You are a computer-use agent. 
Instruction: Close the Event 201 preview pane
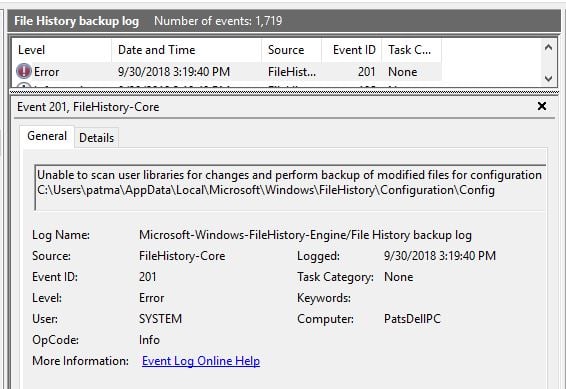point(542,106)
